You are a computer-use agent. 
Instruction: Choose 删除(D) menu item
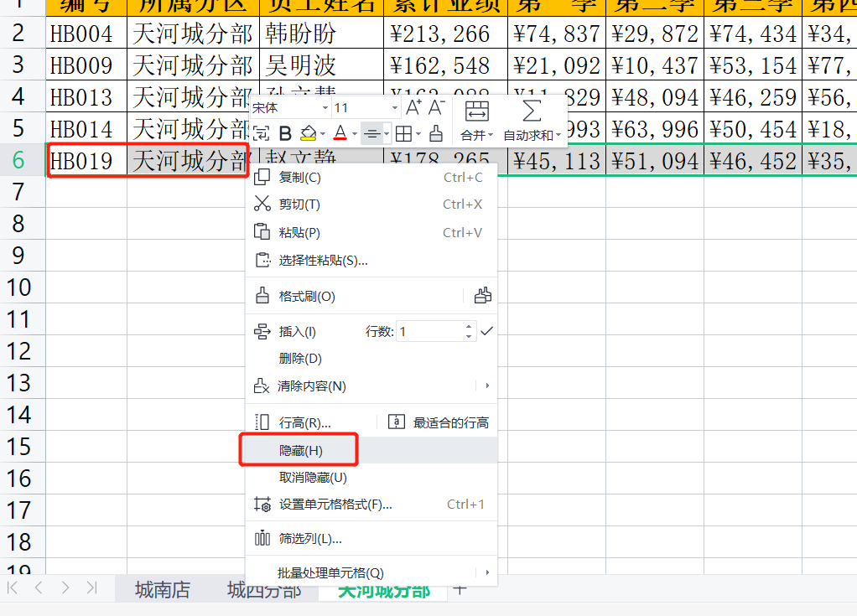click(371, 359)
